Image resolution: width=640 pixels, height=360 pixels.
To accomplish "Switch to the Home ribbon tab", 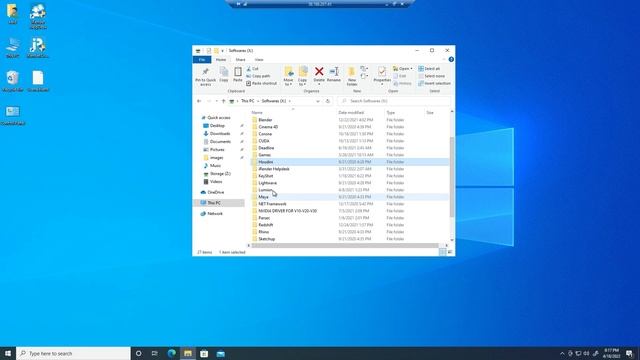I will tap(221, 60).
